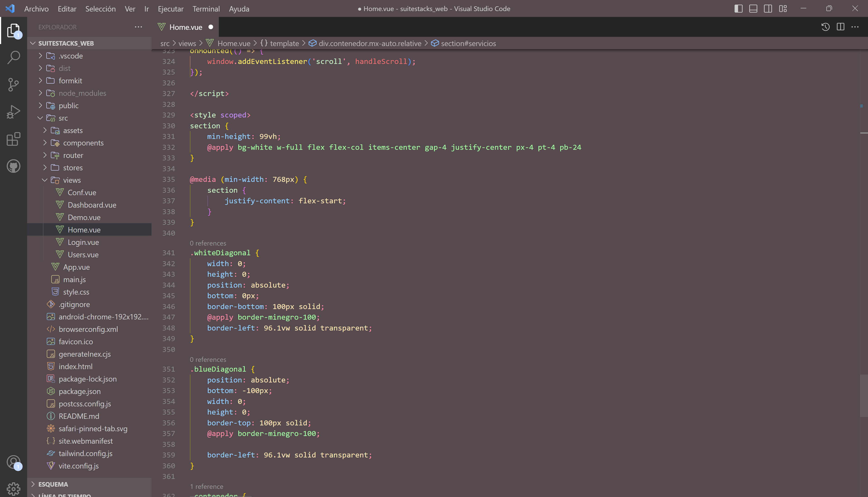Expand the components folder
Viewport: 868px width, 497px height.
[83, 143]
